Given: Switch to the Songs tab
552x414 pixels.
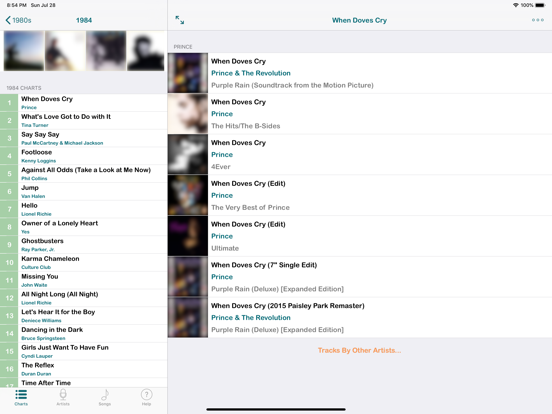Looking at the screenshot, I should pyautogui.click(x=105, y=398).
